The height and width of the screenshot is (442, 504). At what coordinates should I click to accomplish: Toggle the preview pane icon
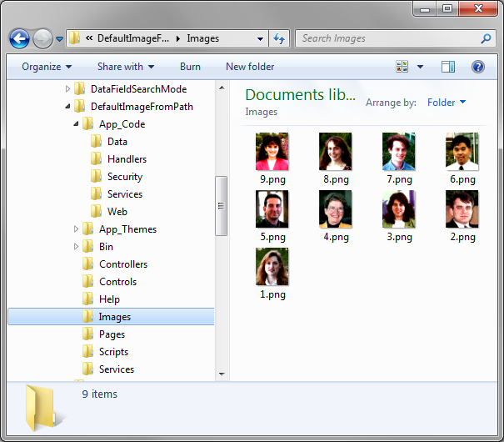[x=448, y=67]
